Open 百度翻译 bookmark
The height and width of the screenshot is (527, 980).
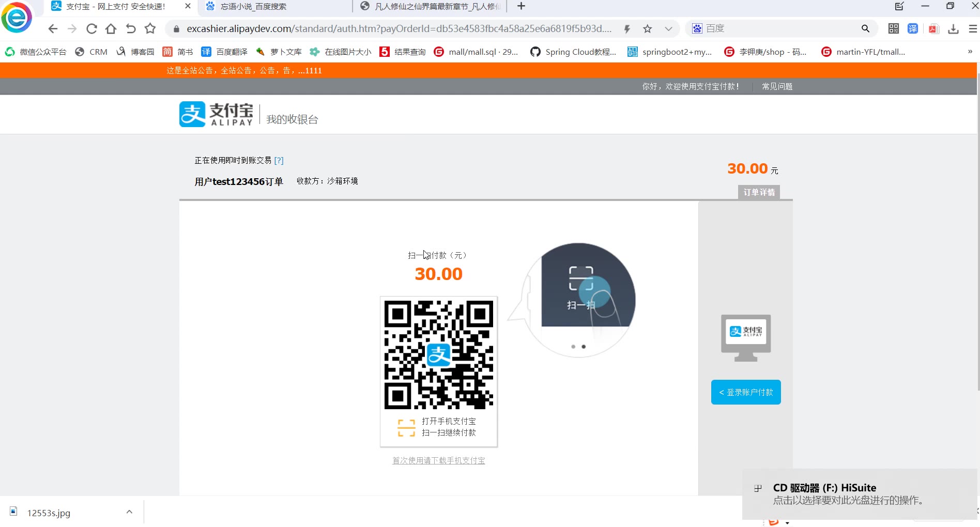224,52
